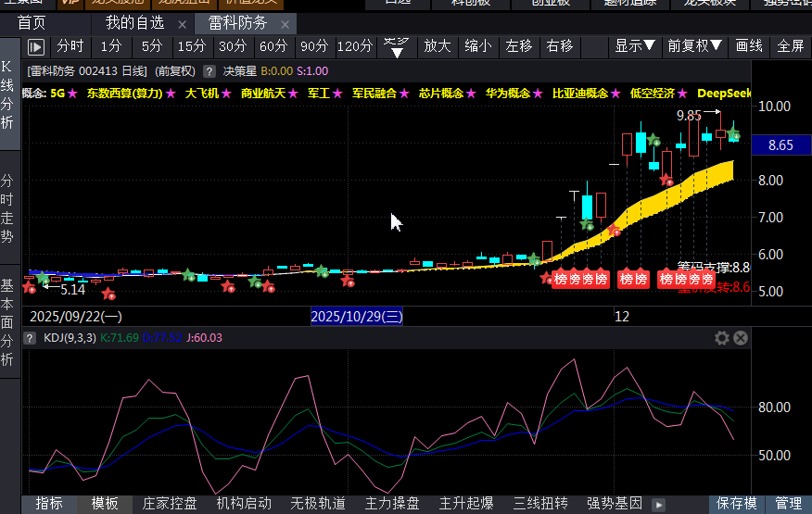
Task: Click the 9.85 high price label
Action: coord(689,116)
